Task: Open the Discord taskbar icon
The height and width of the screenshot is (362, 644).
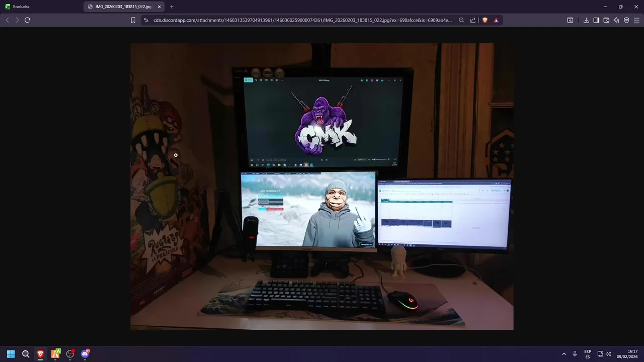Action: click(85, 354)
